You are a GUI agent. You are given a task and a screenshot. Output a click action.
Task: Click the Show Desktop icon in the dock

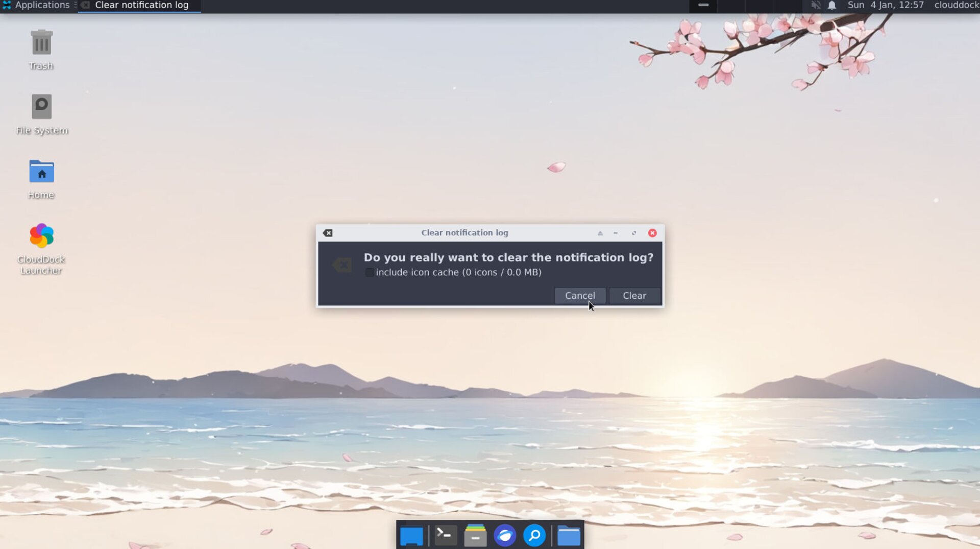click(411, 536)
